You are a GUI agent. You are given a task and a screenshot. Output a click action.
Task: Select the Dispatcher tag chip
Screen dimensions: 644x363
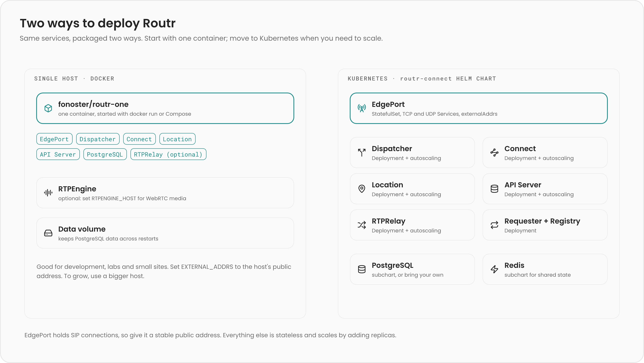(98, 139)
